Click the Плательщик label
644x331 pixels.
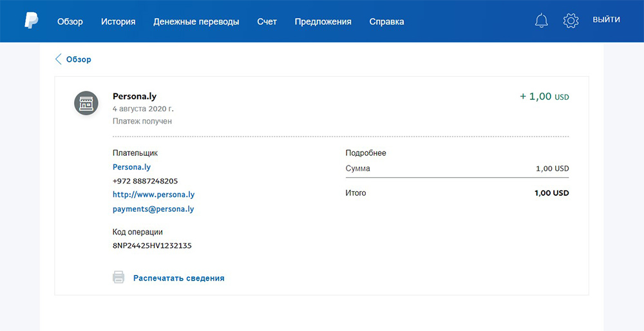point(135,153)
